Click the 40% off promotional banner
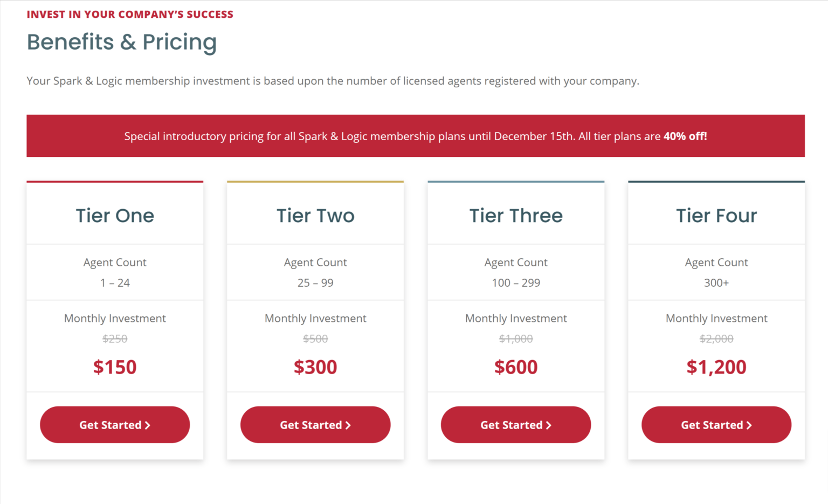Screen dimensions: 828x504 tap(414, 136)
